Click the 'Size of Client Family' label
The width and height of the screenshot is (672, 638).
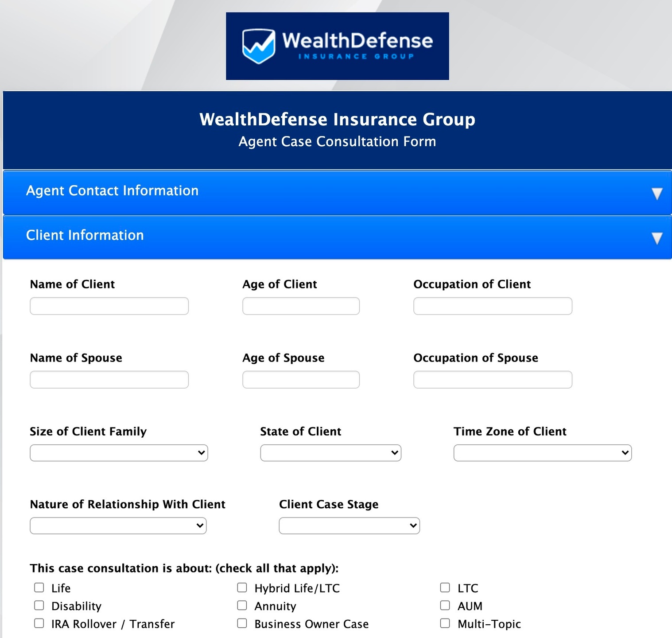88,432
